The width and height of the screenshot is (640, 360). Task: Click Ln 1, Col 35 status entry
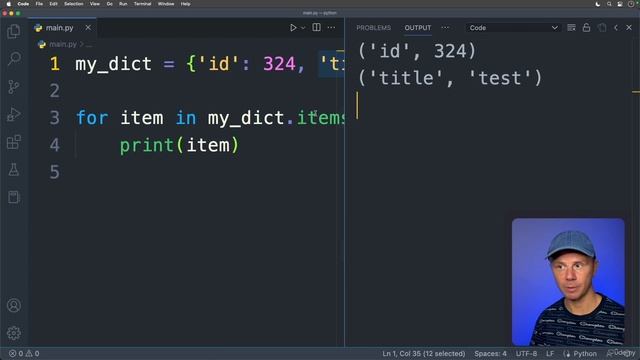[x=424, y=353]
